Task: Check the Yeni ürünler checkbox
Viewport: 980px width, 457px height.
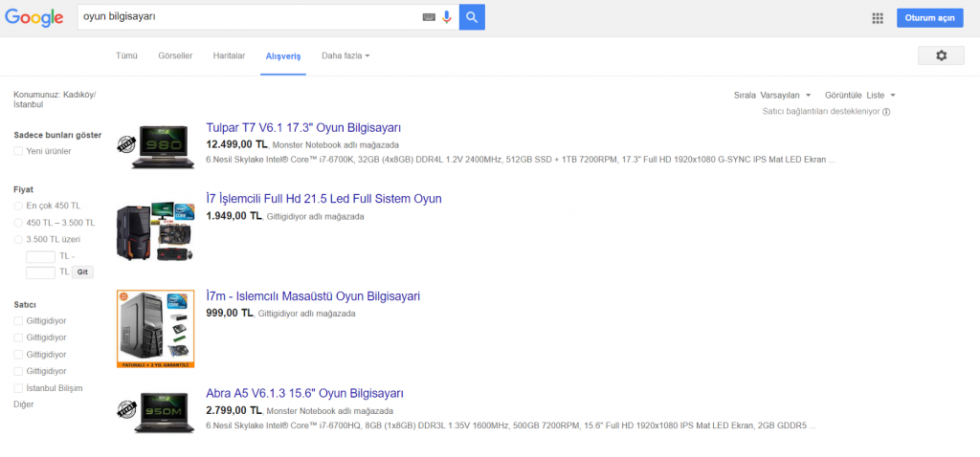Action: point(18,151)
